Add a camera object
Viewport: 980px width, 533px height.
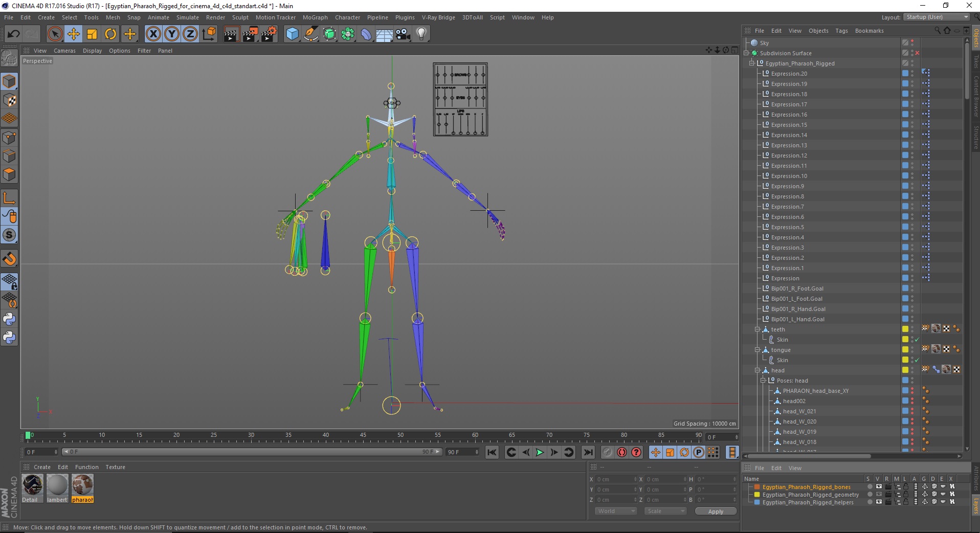tap(403, 34)
